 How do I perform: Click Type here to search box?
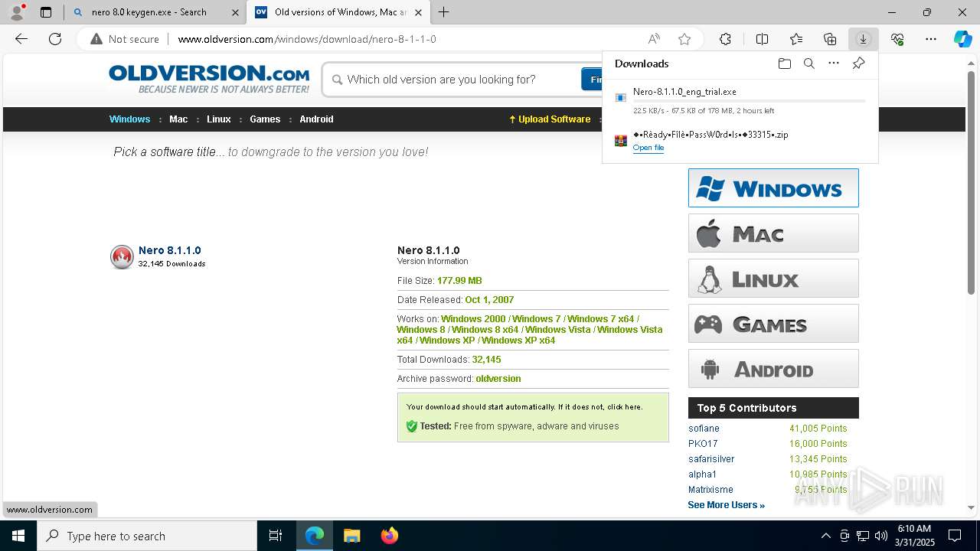(147, 536)
